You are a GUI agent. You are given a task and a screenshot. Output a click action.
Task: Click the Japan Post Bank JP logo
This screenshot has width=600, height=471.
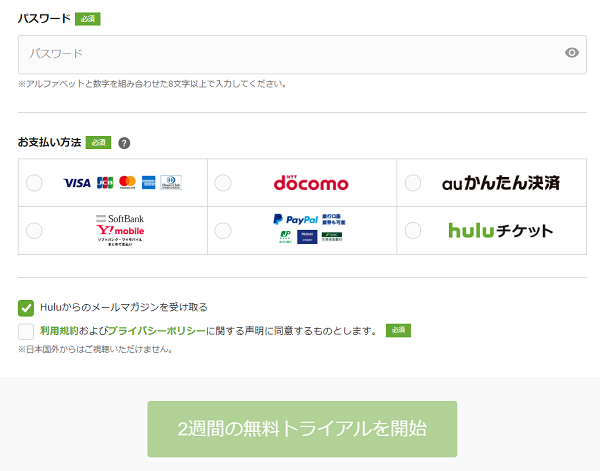(285, 237)
